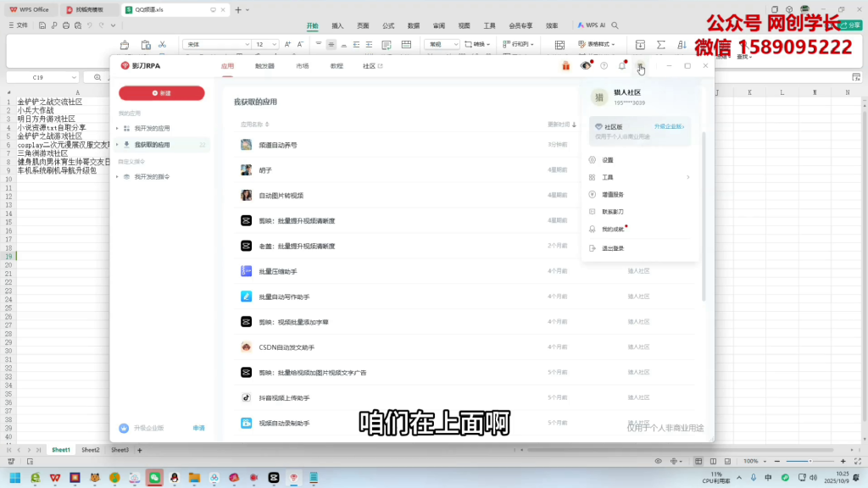
Task: Click the notification bell in 影刀RPA
Action: 623,64
